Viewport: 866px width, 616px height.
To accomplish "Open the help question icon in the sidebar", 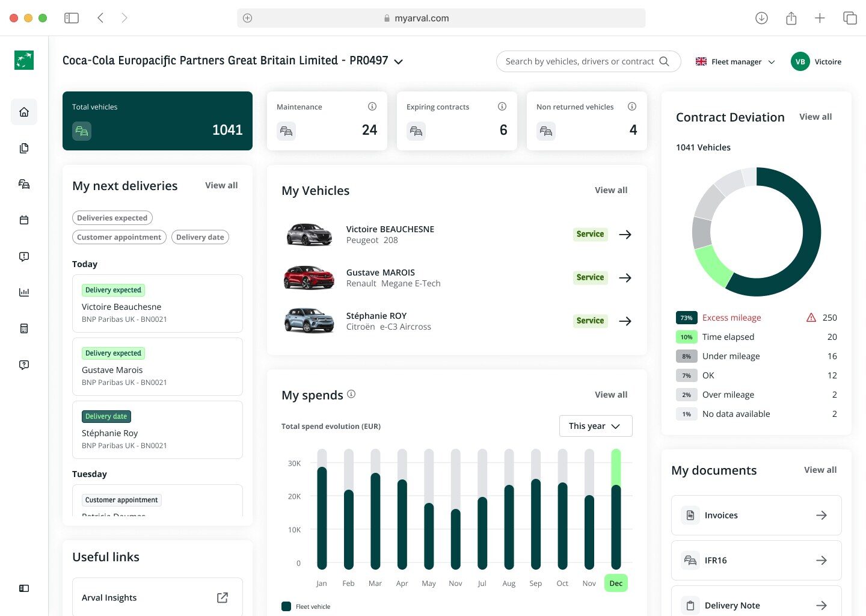I will 24,365.
